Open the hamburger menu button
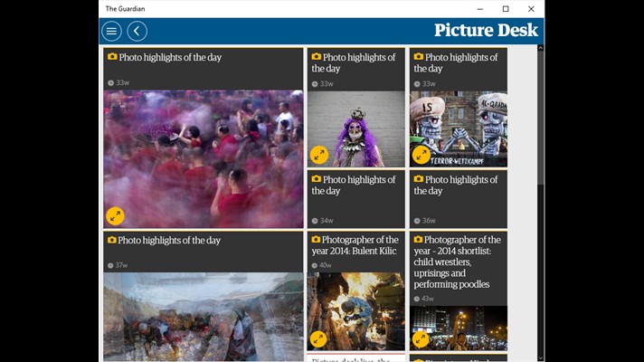The height and width of the screenshot is (362, 644). coord(111,32)
